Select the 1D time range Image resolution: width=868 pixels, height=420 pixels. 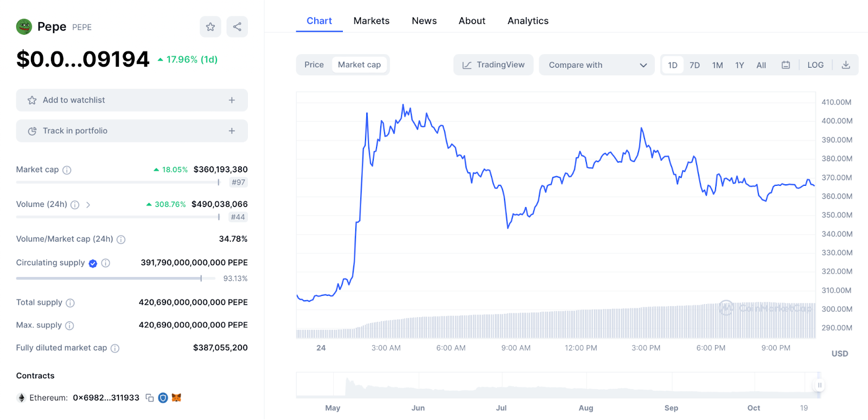pyautogui.click(x=673, y=65)
